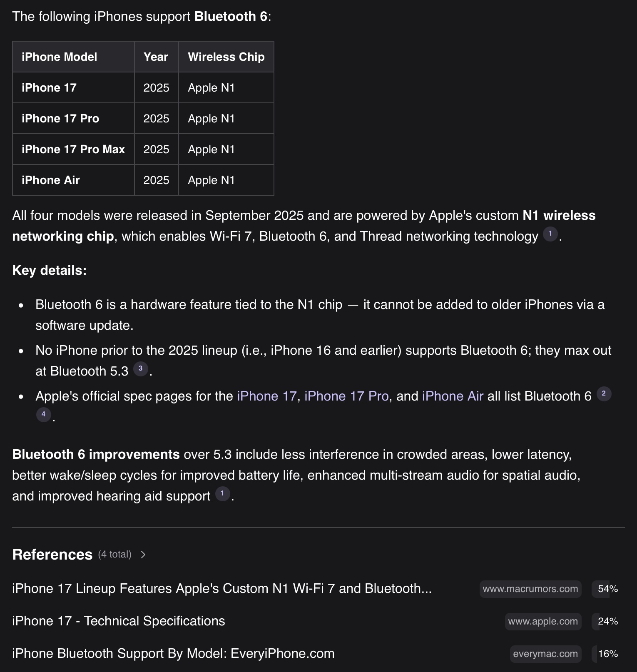
Task: Open citation 1 after hearing aid support
Action: click(x=222, y=494)
